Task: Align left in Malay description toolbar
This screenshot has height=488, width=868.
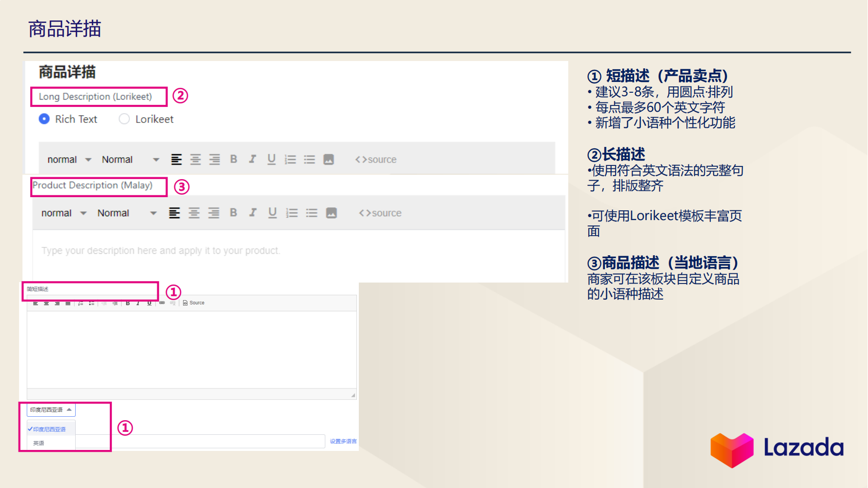Action: click(x=174, y=213)
